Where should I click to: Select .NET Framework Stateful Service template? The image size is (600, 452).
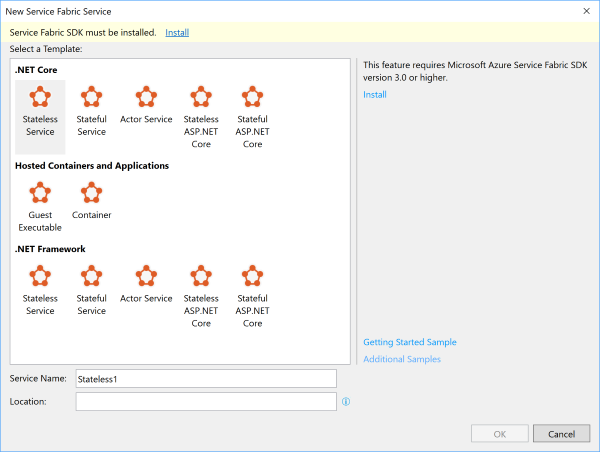(x=91, y=289)
